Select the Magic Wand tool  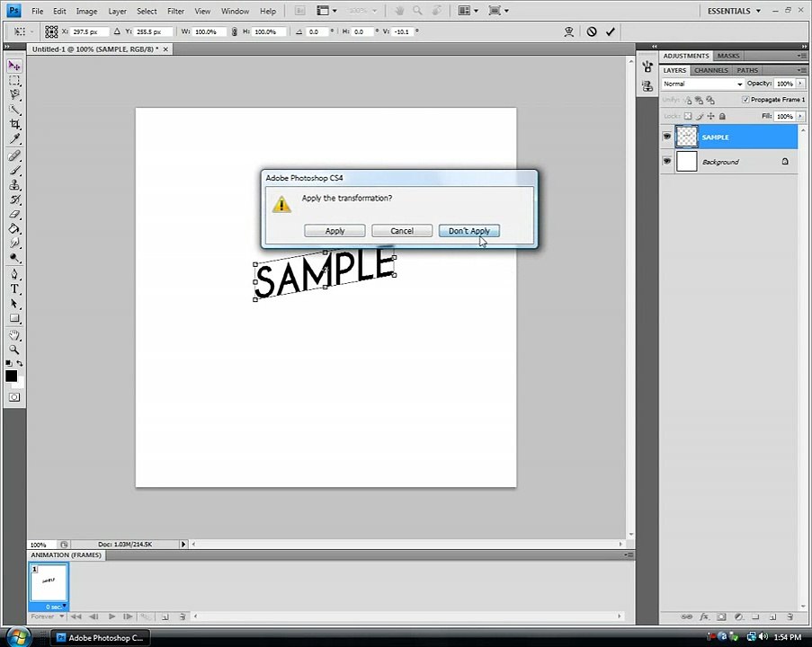coord(14,110)
